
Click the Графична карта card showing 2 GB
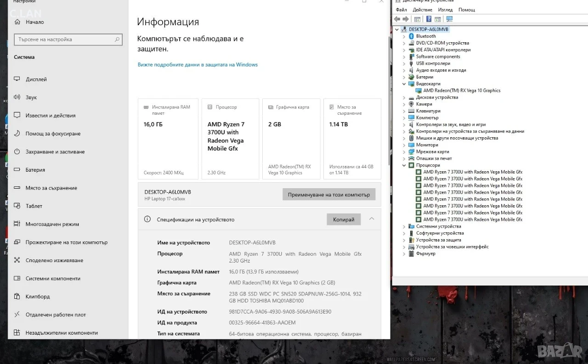coord(291,139)
